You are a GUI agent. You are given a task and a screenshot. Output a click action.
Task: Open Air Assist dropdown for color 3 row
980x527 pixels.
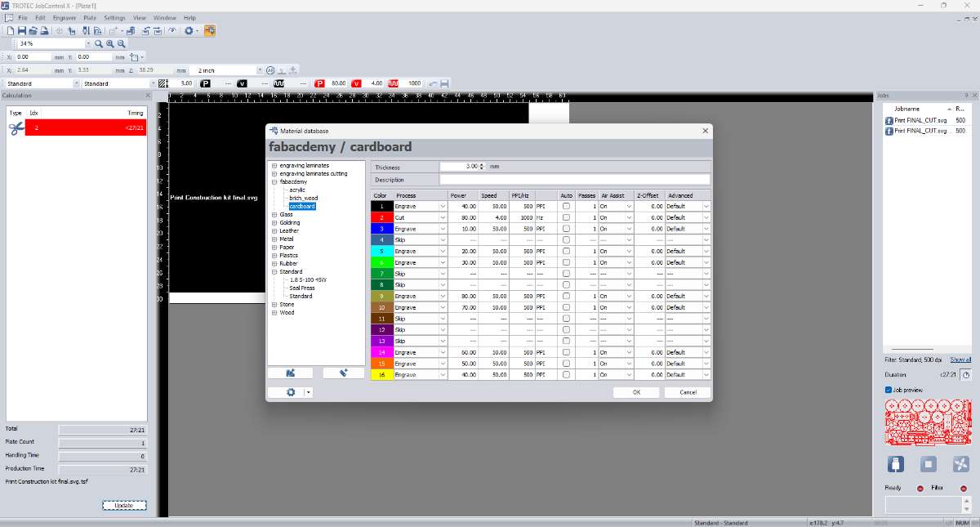[630, 229]
